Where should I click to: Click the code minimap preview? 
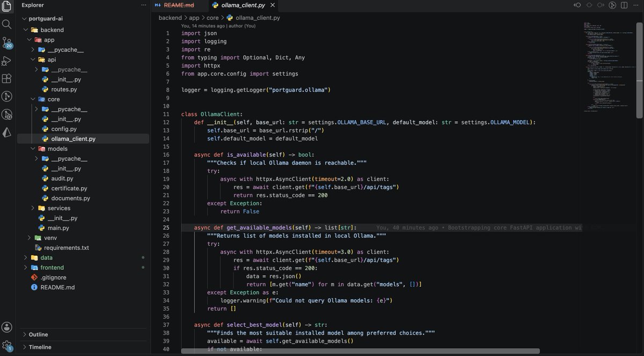(610, 68)
